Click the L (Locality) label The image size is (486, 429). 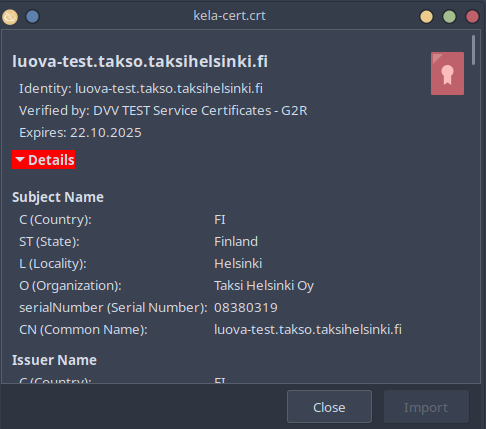click(53, 264)
